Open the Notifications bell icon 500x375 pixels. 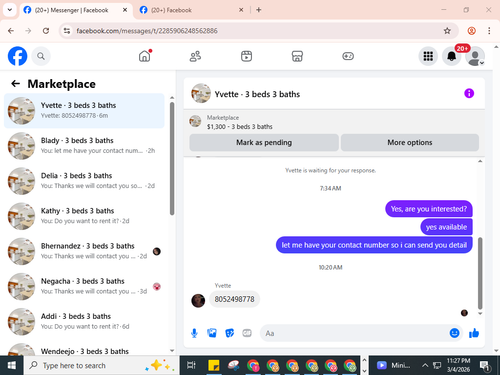click(x=452, y=56)
